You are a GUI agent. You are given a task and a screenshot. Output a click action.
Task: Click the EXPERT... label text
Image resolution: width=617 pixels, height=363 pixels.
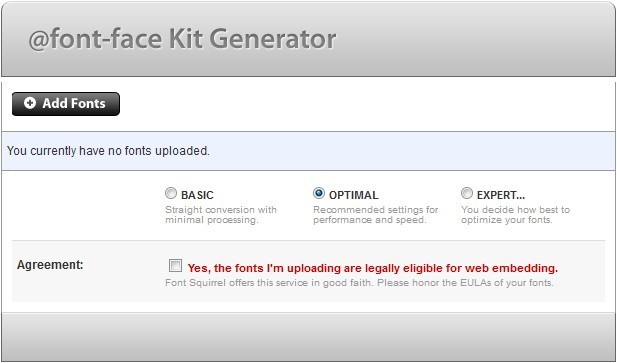click(x=501, y=195)
